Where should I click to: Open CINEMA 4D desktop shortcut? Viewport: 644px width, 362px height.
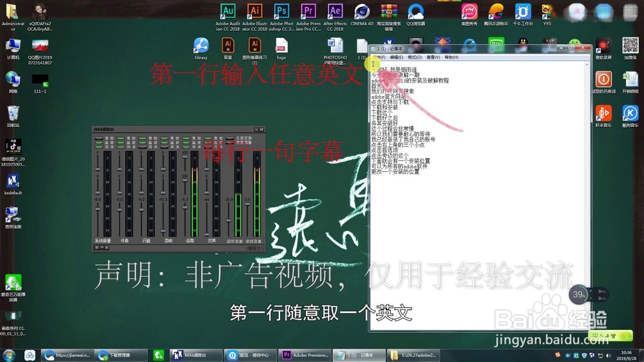coord(362,14)
